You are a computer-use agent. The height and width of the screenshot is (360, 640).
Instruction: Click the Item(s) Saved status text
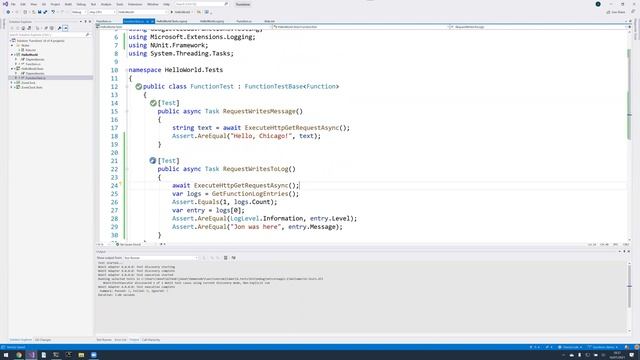point(15,347)
